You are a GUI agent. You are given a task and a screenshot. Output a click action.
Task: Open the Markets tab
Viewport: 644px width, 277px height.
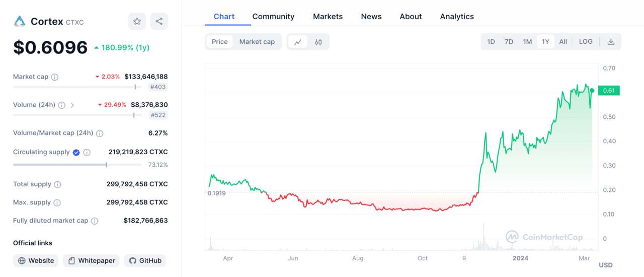tap(328, 17)
